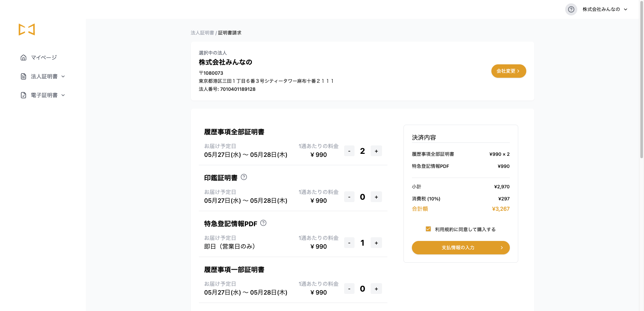The image size is (644, 311).
Task: Click the 印鑑証明書 heading
Action: click(221, 178)
